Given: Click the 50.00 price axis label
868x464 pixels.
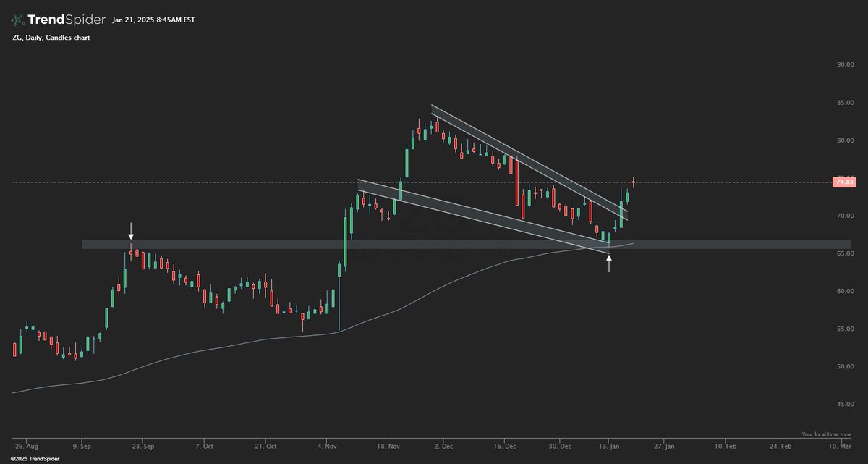Looking at the screenshot, I should click(x=845, y=366).
